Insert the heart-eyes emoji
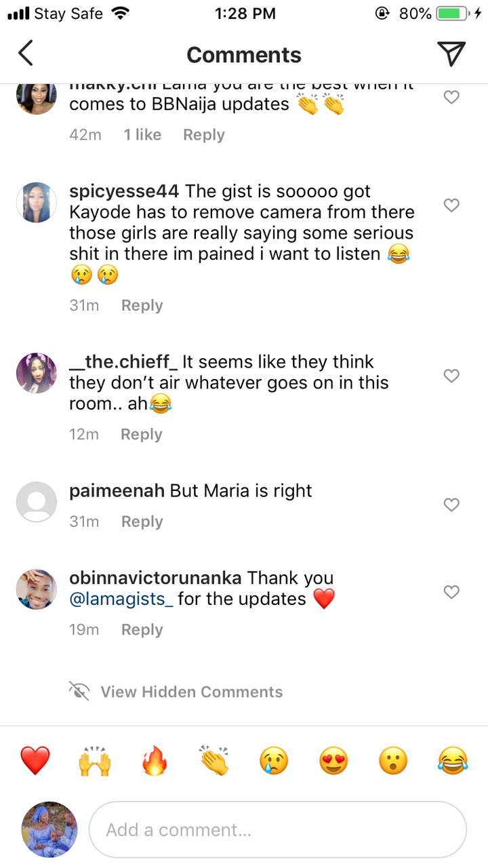The image size is (488, 868). (333, 761)
